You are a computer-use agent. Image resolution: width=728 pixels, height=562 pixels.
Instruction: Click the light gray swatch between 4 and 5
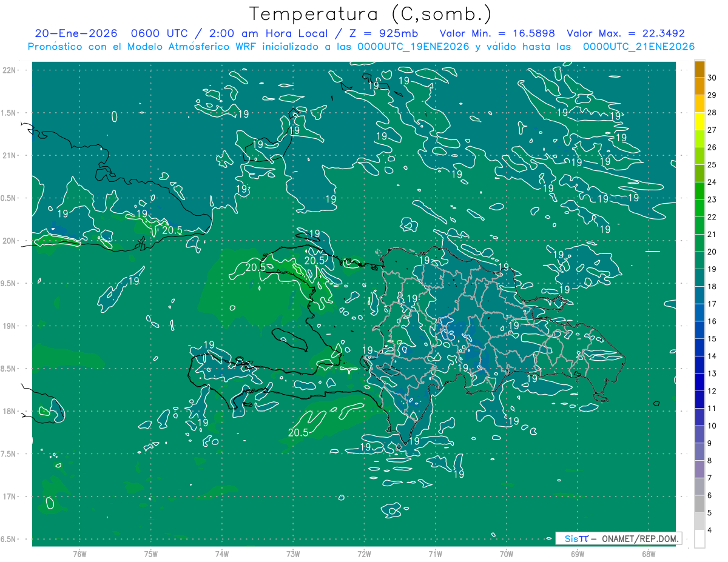pos(699,521)
